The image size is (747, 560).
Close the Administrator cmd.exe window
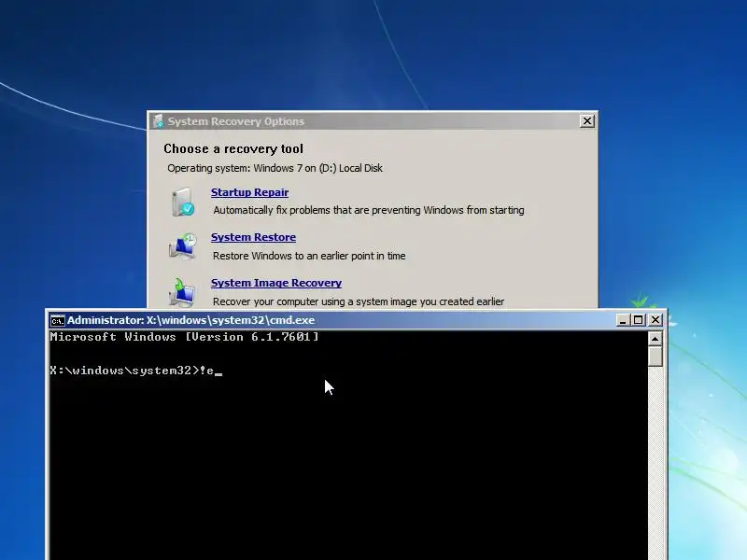[x=655, y=320]
